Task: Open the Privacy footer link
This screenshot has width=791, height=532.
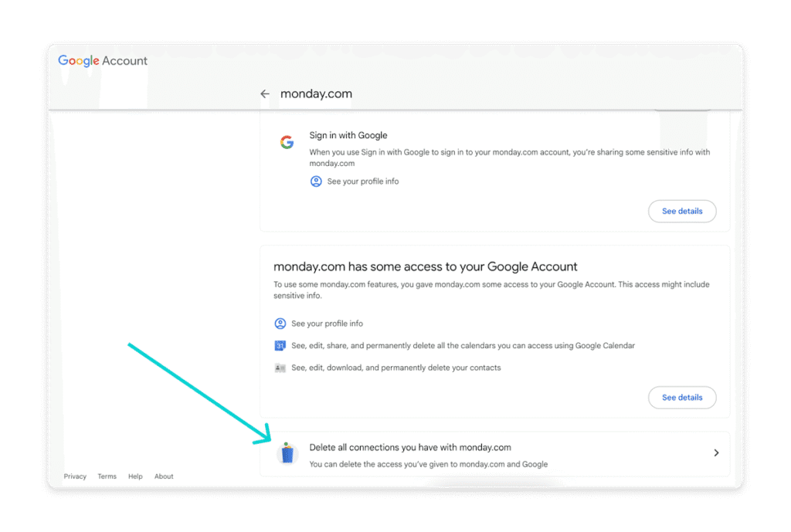Action: 75,476
